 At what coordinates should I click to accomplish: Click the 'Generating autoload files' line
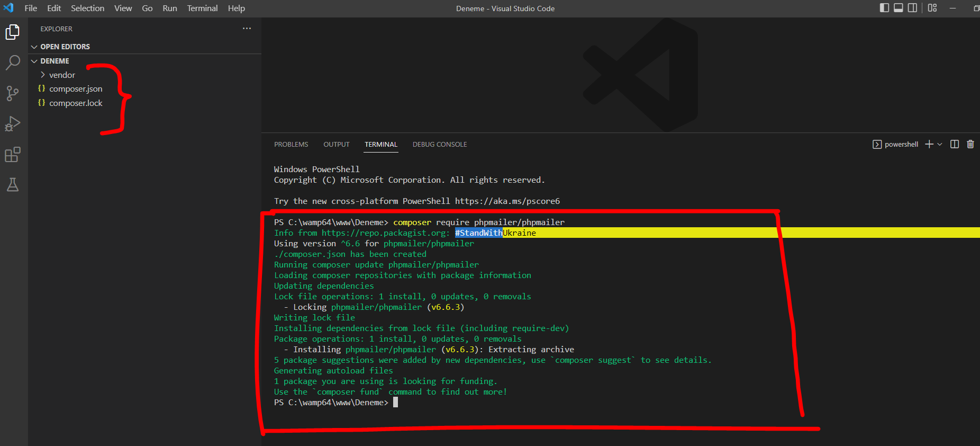333,371
